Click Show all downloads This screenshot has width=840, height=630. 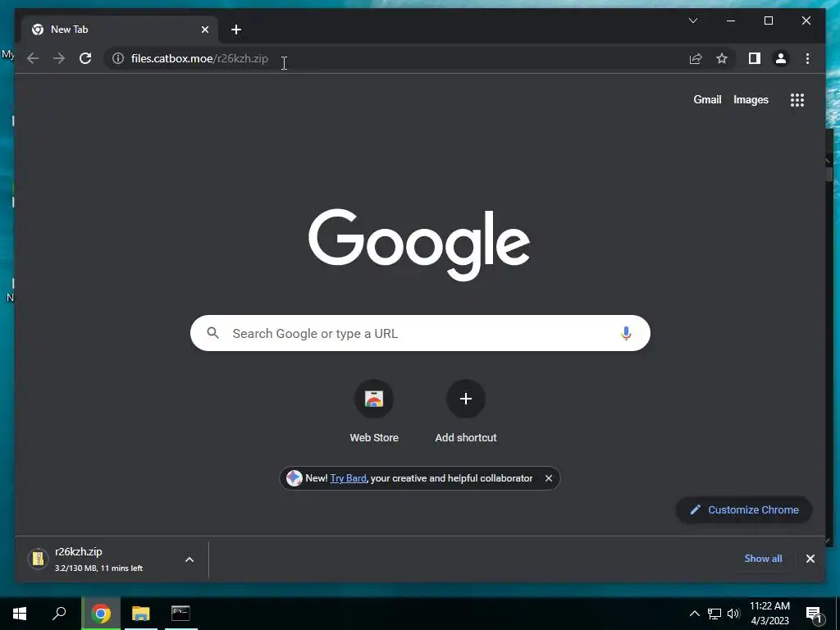pyautogui.click(x=763, y=558)
